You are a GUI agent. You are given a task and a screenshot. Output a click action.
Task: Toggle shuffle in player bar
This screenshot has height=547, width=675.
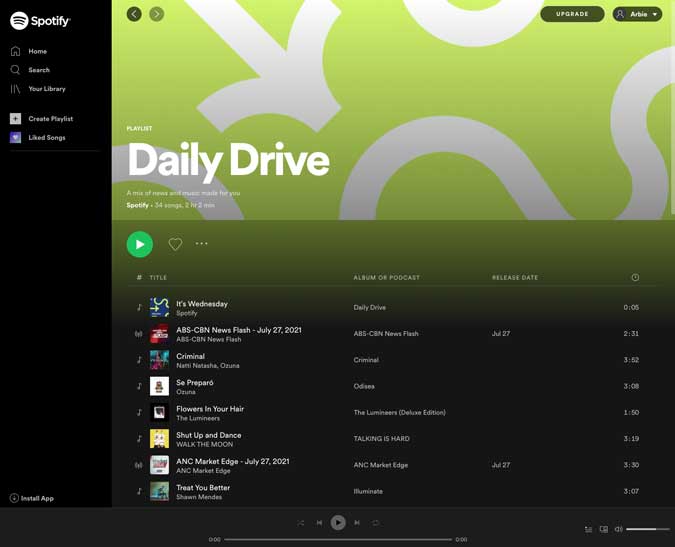click(x=300, y=523)
